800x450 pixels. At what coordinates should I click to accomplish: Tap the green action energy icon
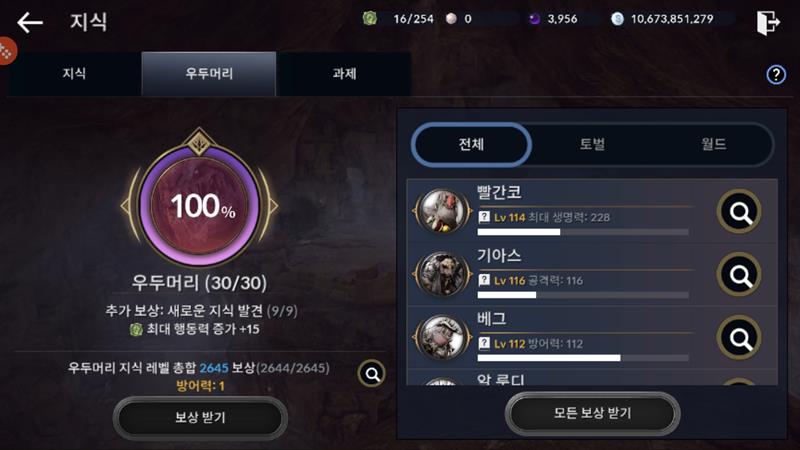370,19
